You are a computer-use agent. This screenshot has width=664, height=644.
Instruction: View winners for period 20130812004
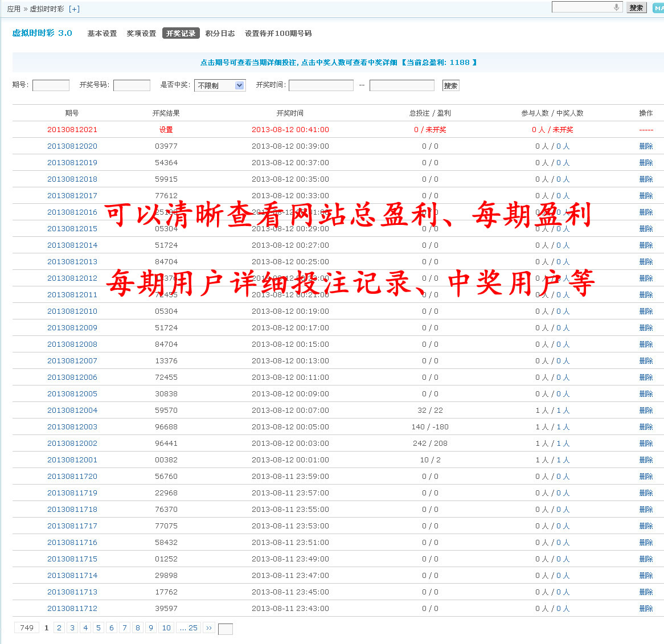click(x=563, y=411)
